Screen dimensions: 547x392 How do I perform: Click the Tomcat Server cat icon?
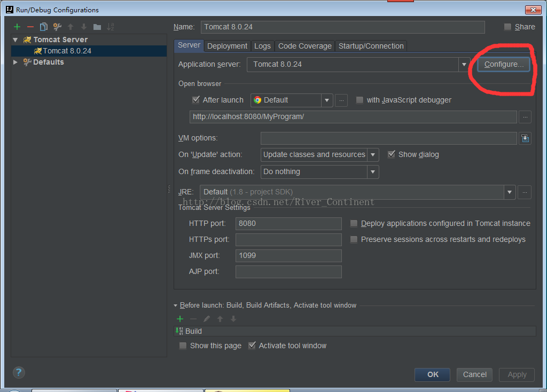pyautogui.click(x=27, y=40)
